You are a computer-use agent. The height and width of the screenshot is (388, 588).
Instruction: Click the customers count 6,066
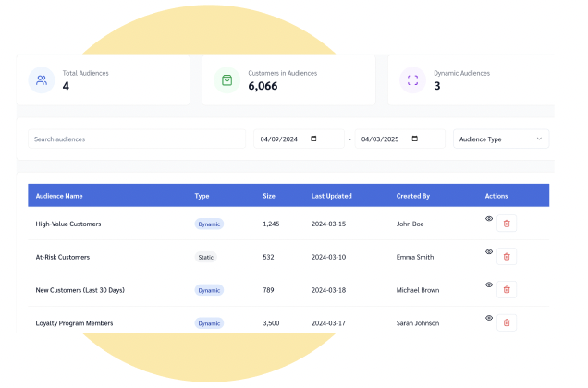[263, 86]
